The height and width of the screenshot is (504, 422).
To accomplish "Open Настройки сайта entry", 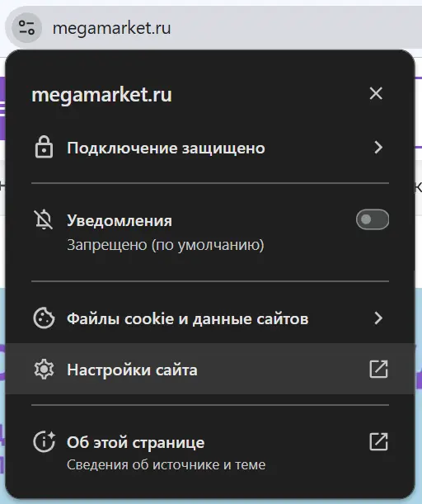I will [x=210, y=369].
